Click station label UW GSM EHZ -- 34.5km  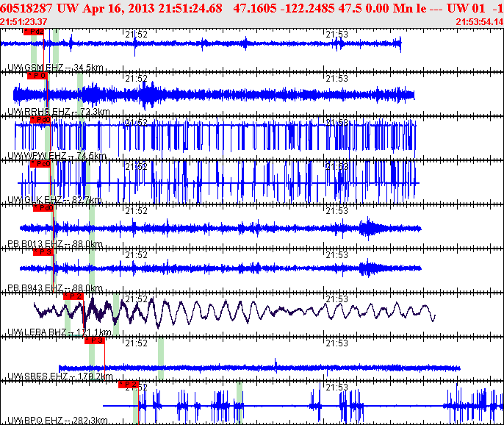(55, 68)
